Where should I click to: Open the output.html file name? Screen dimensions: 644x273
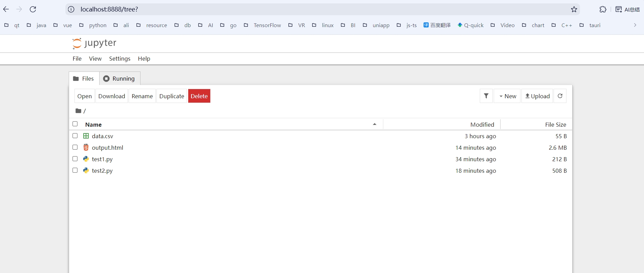click(x=108, y=147)
